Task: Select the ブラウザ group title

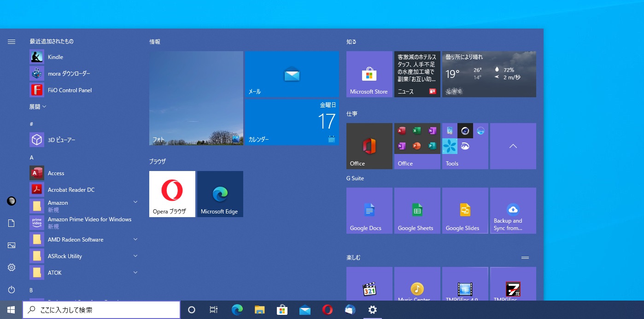Action: tap(158, 162)
